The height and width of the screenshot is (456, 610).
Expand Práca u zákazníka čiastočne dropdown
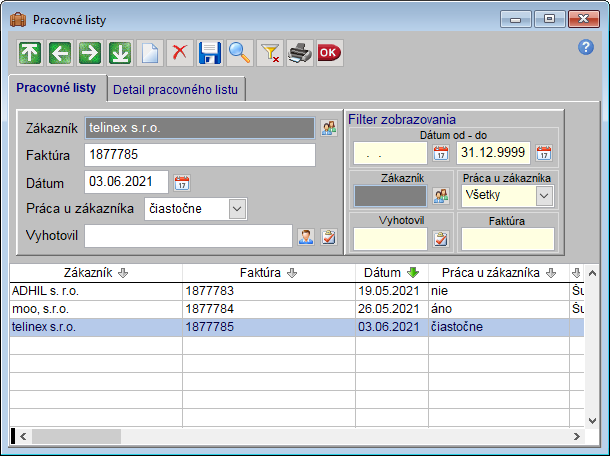point(236,209)
